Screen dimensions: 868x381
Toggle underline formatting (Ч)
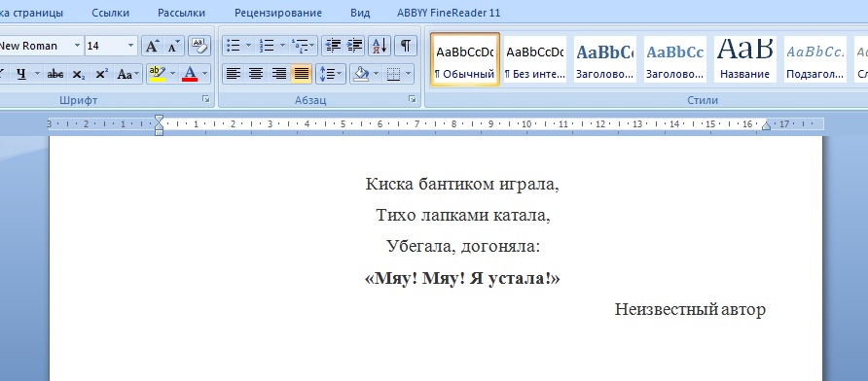coord(21,74)
